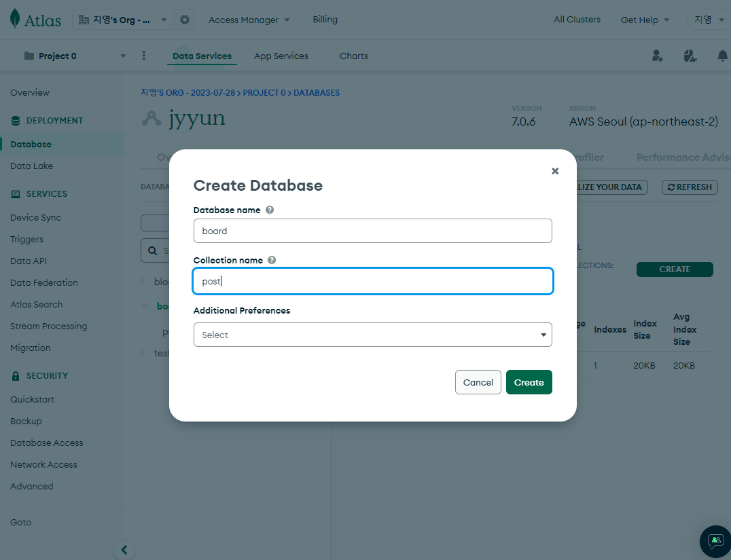Open the notifications bell
The width and height of the screenshot is (731, 560).
(x=722, y=56)
